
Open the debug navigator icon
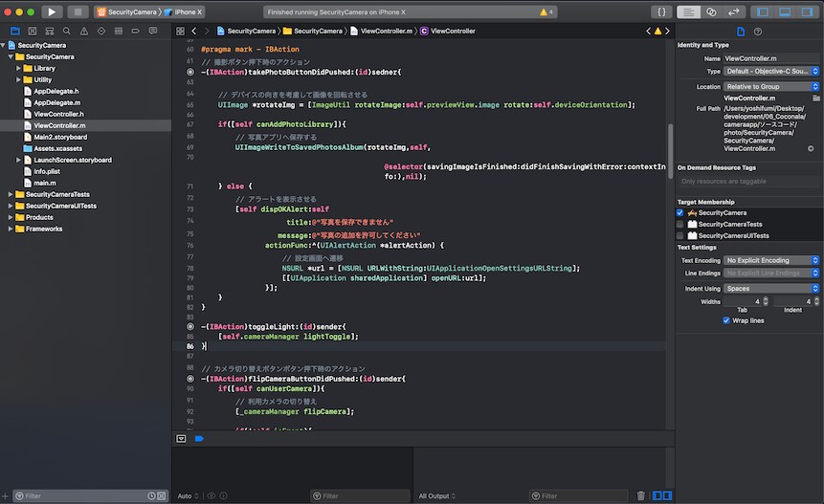coord(119,31)
